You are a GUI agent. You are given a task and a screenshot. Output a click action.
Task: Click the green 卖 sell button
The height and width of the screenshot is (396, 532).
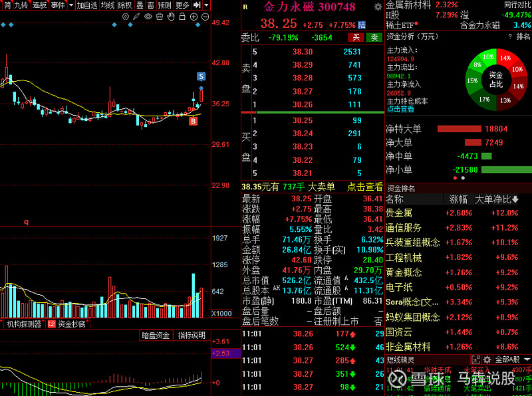(x=374, y=37)
